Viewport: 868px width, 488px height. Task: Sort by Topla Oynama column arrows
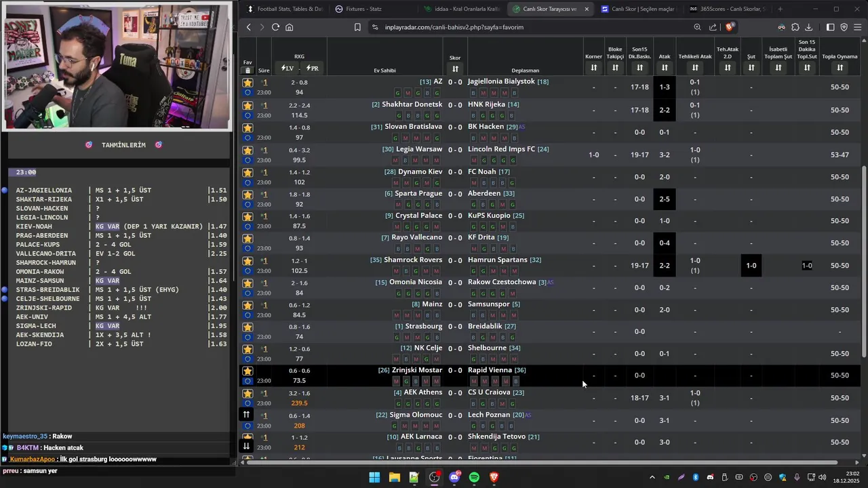coord(840,68)
